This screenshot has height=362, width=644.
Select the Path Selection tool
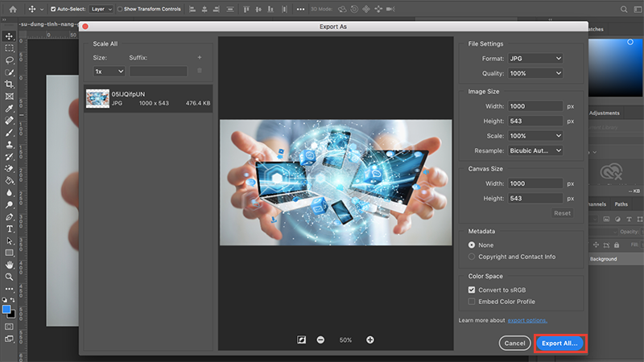(9, 241)
